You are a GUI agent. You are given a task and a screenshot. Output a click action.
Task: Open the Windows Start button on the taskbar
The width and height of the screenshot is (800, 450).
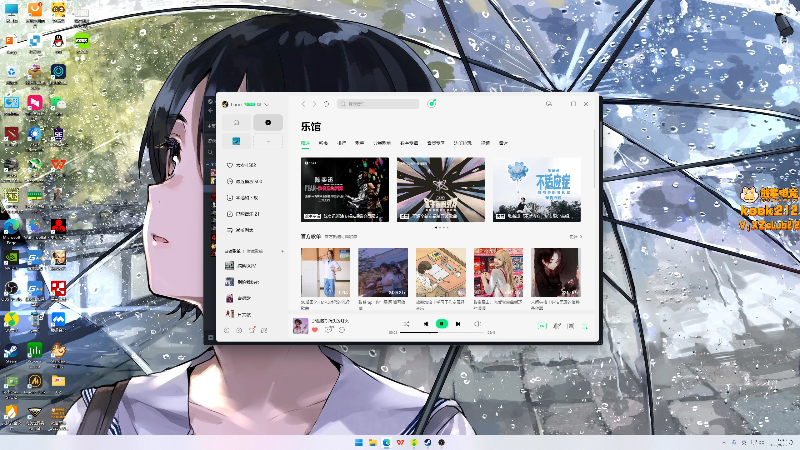click(x=359, y=442)
